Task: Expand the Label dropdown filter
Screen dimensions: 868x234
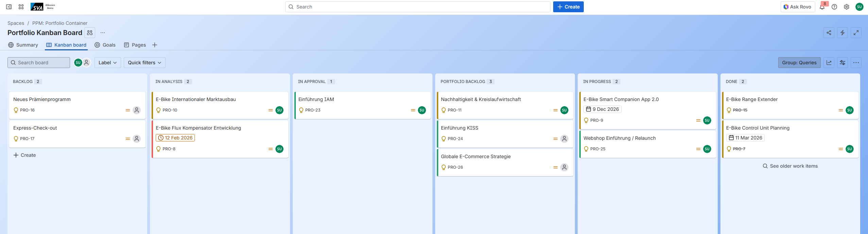Action: (x=107, y=63)
